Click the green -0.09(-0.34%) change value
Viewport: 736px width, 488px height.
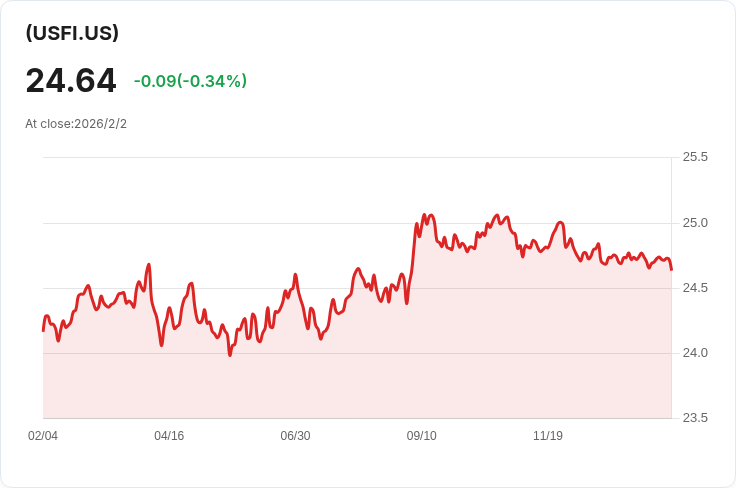coord(190,81)
